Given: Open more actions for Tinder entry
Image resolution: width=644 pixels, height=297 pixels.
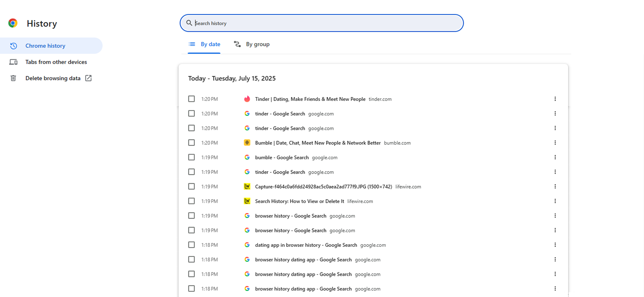Looking at the screenshot, I should click(x=555, y=99).
